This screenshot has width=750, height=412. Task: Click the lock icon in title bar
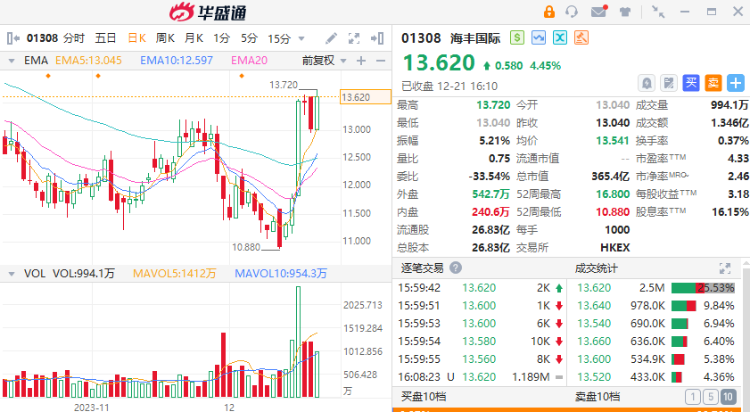[x=549, y=11]
